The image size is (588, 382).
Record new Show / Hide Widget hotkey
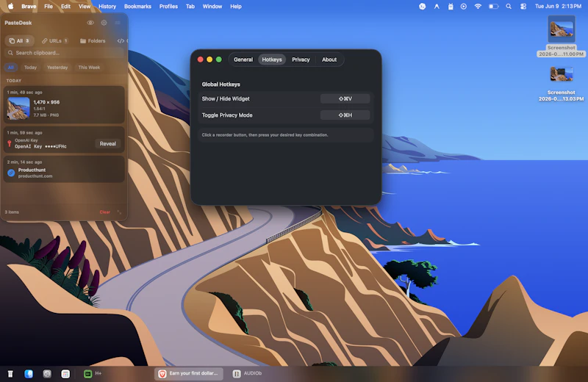pos(345,98)
